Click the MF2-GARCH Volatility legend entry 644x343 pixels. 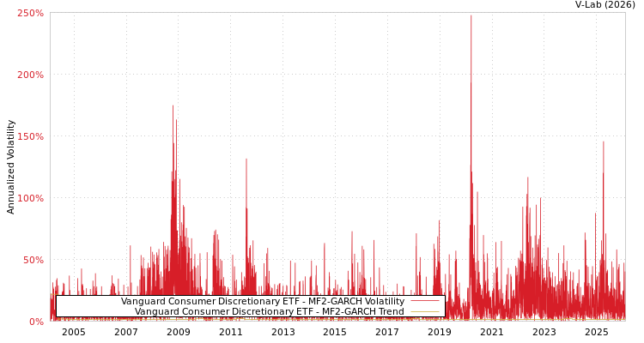pos(263,301)
